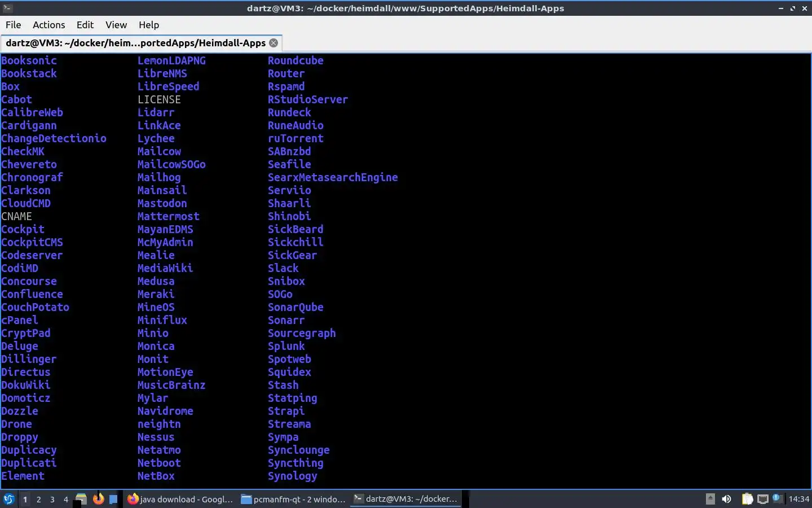Click the Synology directory entry
Screen dimensions: 812x508
[x=293, y=476]
